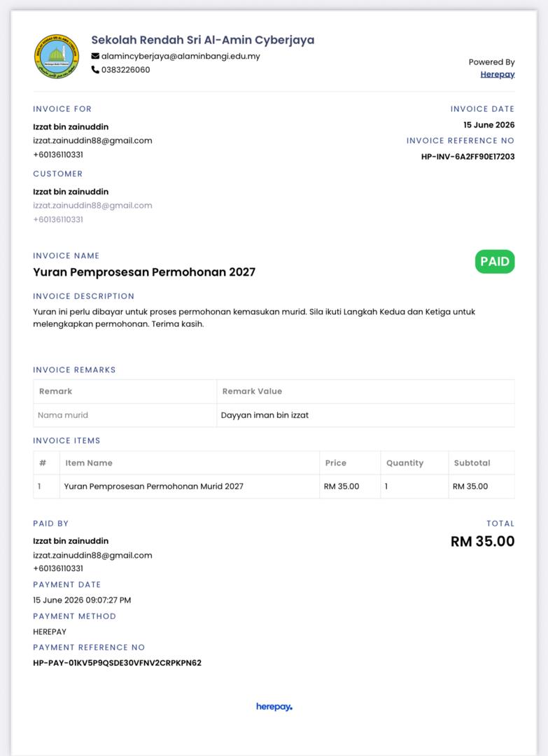Click the Sekolah Rendah Sri Al-Amin Cyberjaya title
This screenshot has width=548, height=756.
(203, 40)
